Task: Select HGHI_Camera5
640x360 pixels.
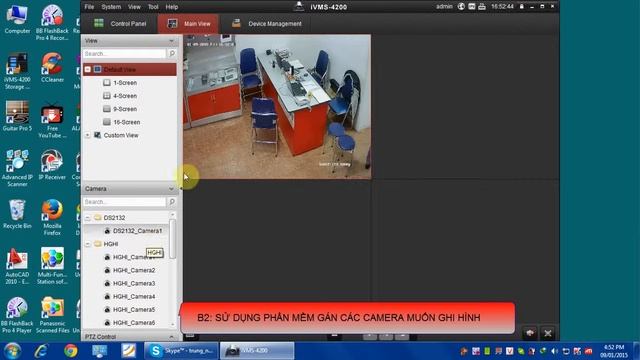Action: pyautogui.click(x=134, y=309)
